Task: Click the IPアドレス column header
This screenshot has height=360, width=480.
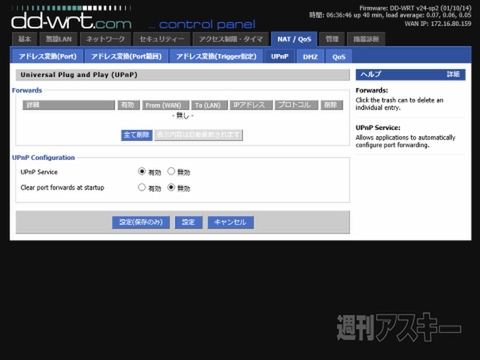Action: 251,105
